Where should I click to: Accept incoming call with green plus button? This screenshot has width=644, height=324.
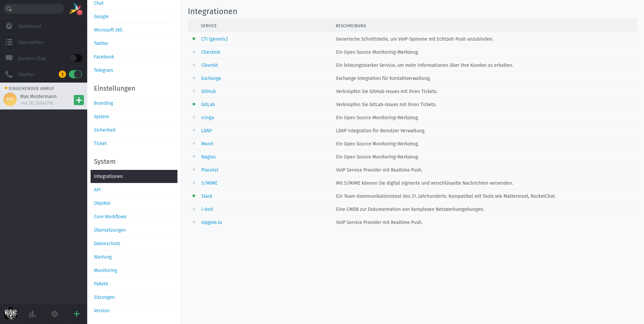(x=79, y=100)
